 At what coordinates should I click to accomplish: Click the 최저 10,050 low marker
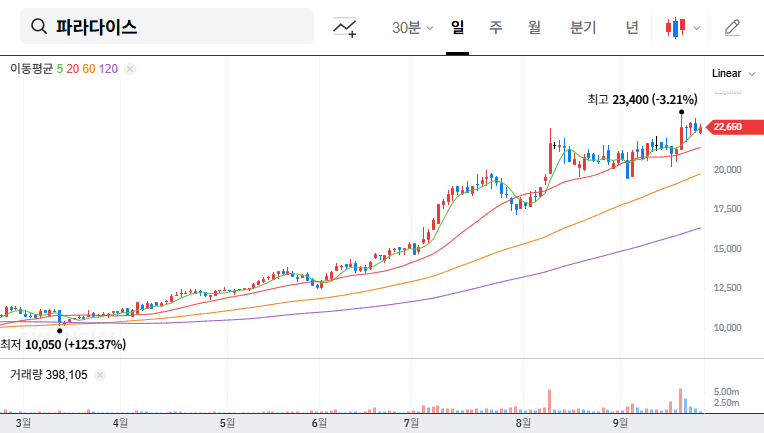63,345
